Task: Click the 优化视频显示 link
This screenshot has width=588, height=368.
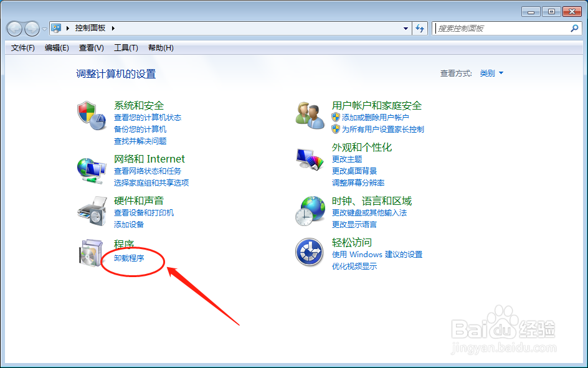Action: click(x=354, y=266)
